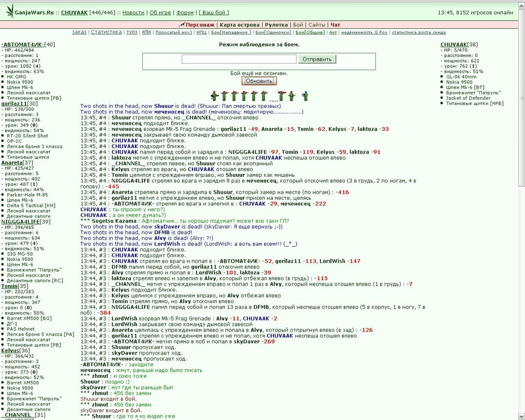Screen dimensions: 525x420
Task: Select the blue-helmet soldier sprite
Action: click(x=305, y=96)
